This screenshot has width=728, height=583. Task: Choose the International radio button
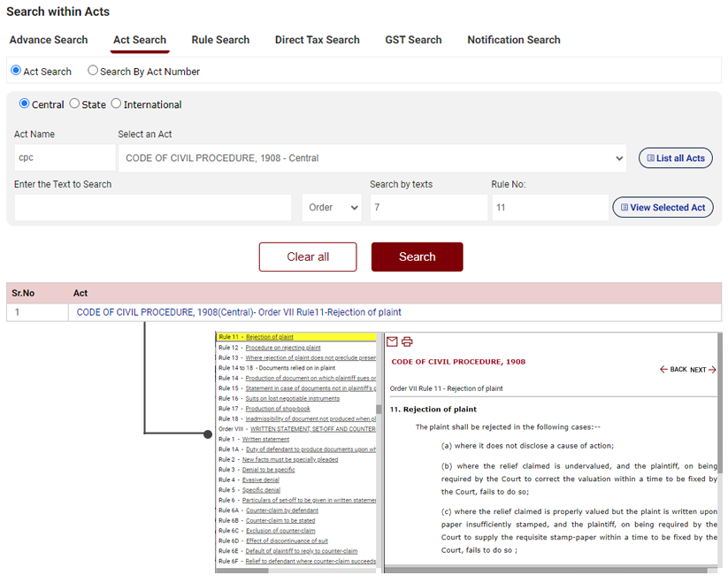(116, 104)
